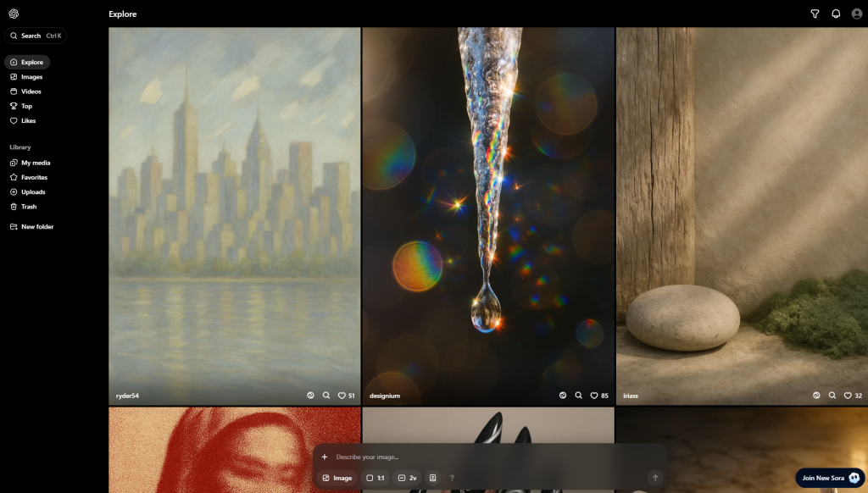Expand the 2v variations selector
The width and height of the screenshot is (868, 493).
click(x=408, y=478)
